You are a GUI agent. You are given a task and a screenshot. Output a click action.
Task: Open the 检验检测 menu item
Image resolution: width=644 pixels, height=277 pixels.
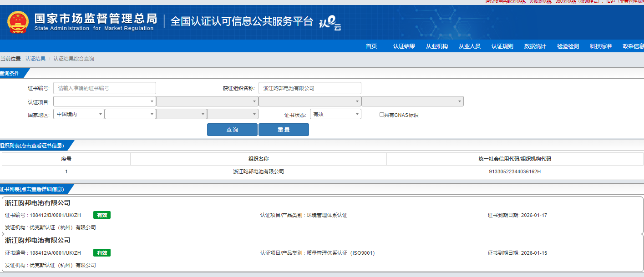click(x=568, y=46)
